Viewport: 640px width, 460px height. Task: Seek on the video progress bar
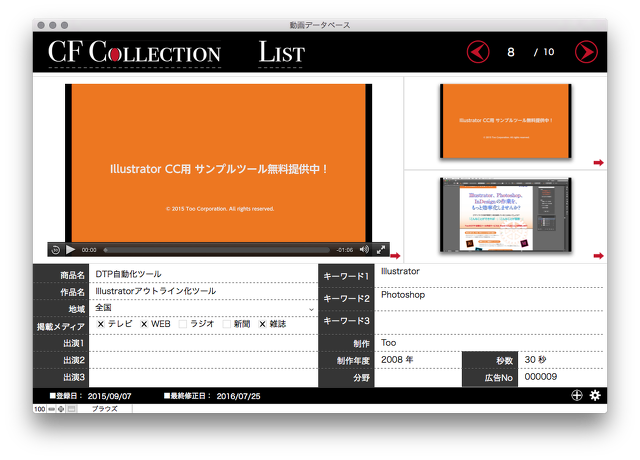click(216, 249)
